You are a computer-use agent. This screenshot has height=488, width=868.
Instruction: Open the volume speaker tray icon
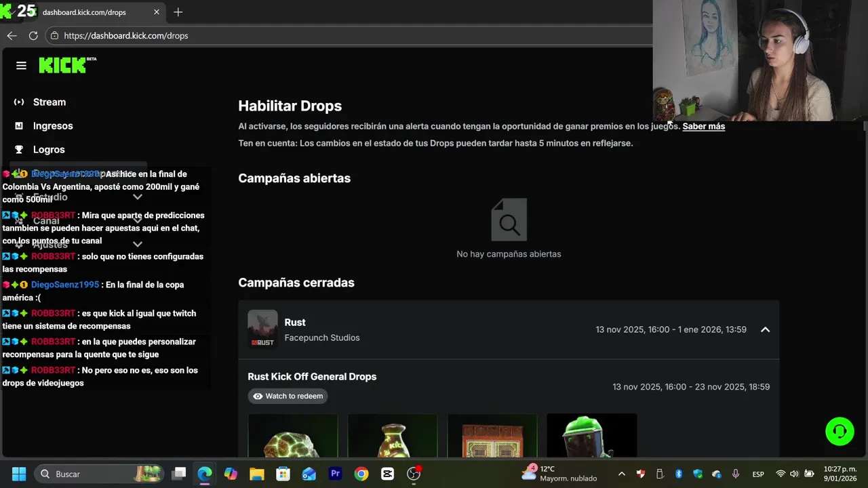click(794, 474)
